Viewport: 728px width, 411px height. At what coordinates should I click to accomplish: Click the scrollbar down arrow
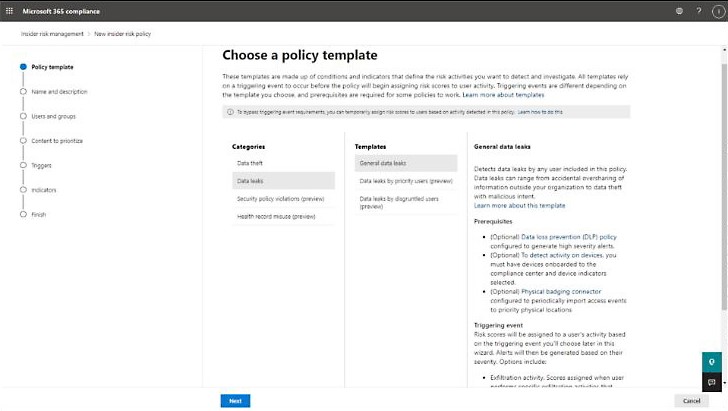[724, 383]
